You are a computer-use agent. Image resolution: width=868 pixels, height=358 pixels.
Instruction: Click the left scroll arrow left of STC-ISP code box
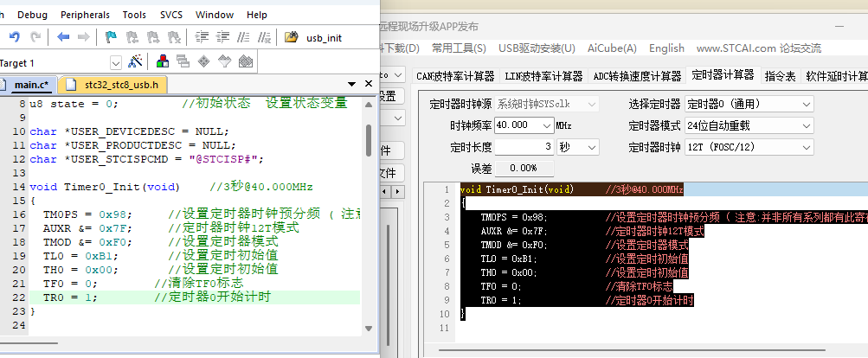[x=386, y=191]
